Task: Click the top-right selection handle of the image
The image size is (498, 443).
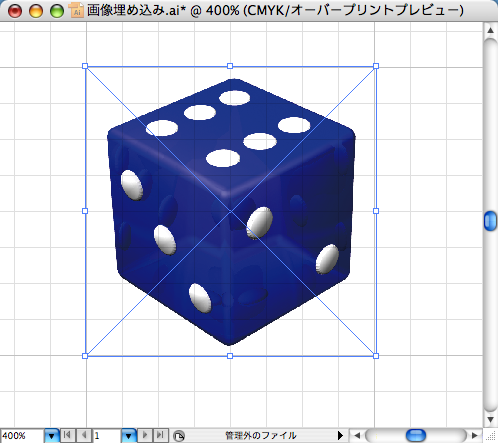Action: 376,66
